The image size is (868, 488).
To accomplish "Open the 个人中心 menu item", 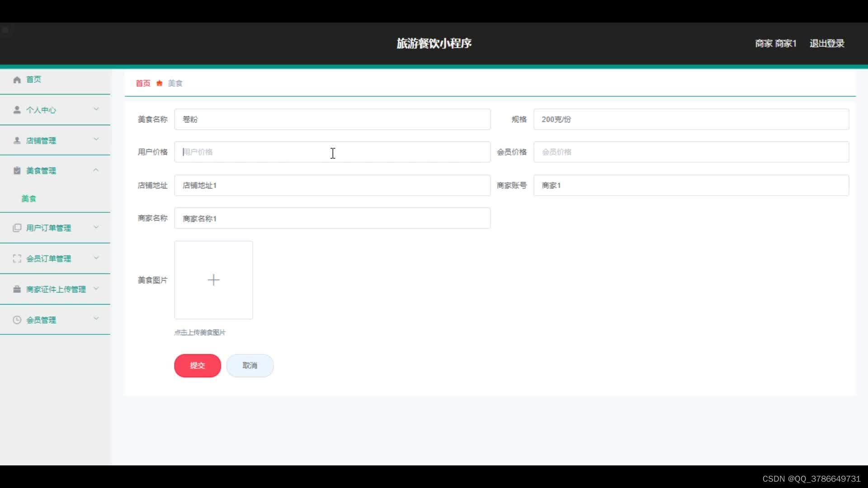I will (55, 110).
